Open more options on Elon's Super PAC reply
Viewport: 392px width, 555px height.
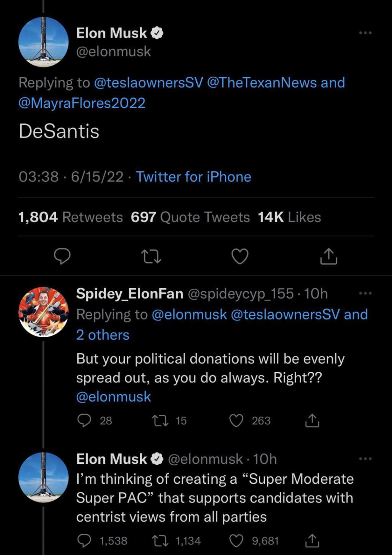click(x=365, y=459)
